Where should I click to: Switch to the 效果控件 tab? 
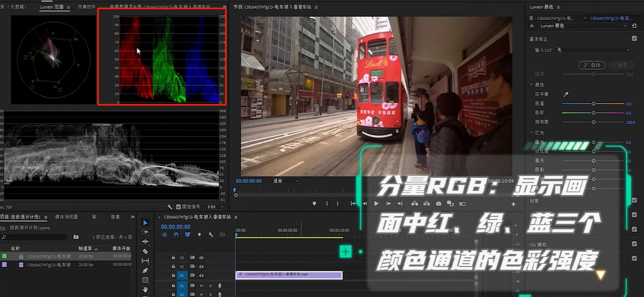[x=86, y=7]
